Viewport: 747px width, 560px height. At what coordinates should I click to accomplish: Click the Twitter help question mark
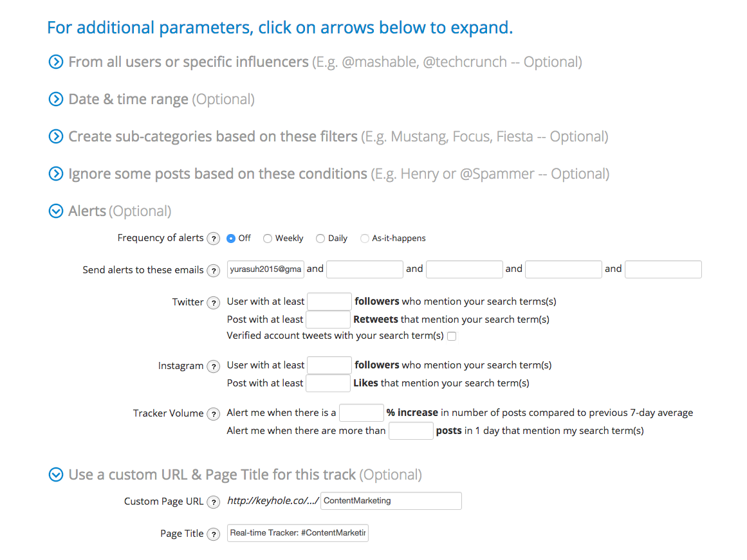tap(214, 302)
